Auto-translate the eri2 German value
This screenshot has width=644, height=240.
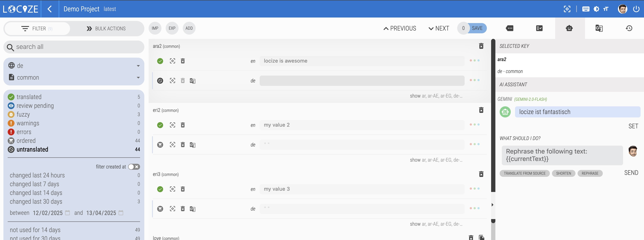192,145
